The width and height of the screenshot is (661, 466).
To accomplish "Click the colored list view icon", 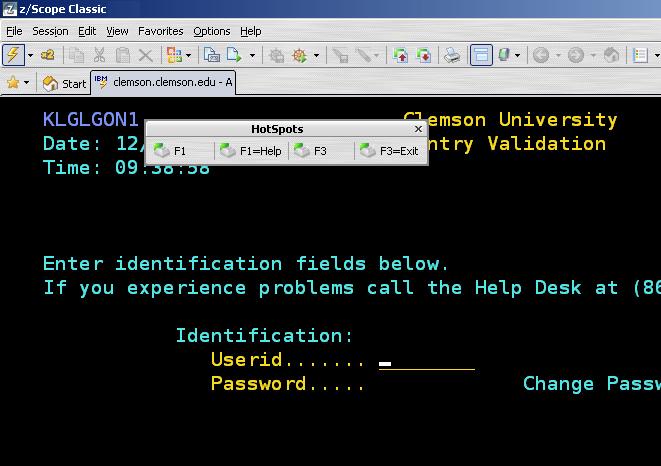I will point(640,55).
